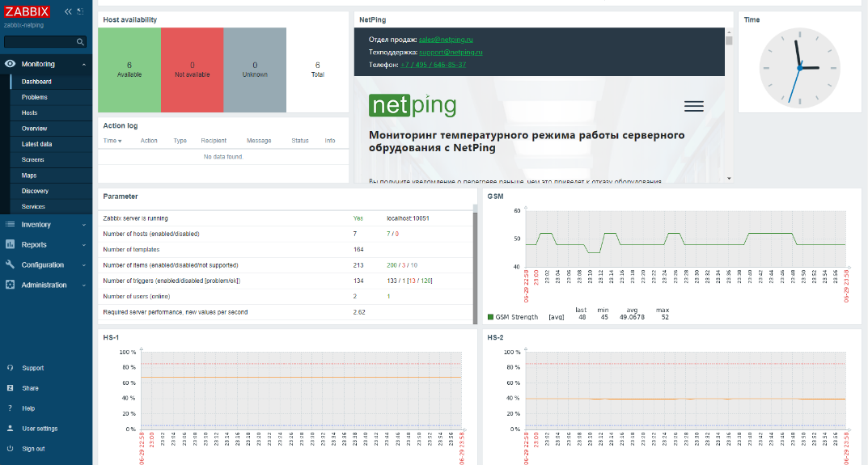Viewport: 868px width, 465px height.
Task: Click the search magnifier icon
Action: pyautogui.click(x=80, y=42)
